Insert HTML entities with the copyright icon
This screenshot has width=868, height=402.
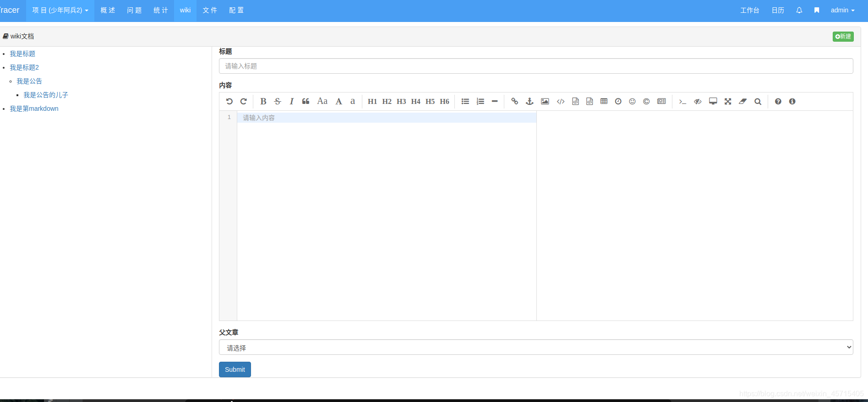pos(647,102)
